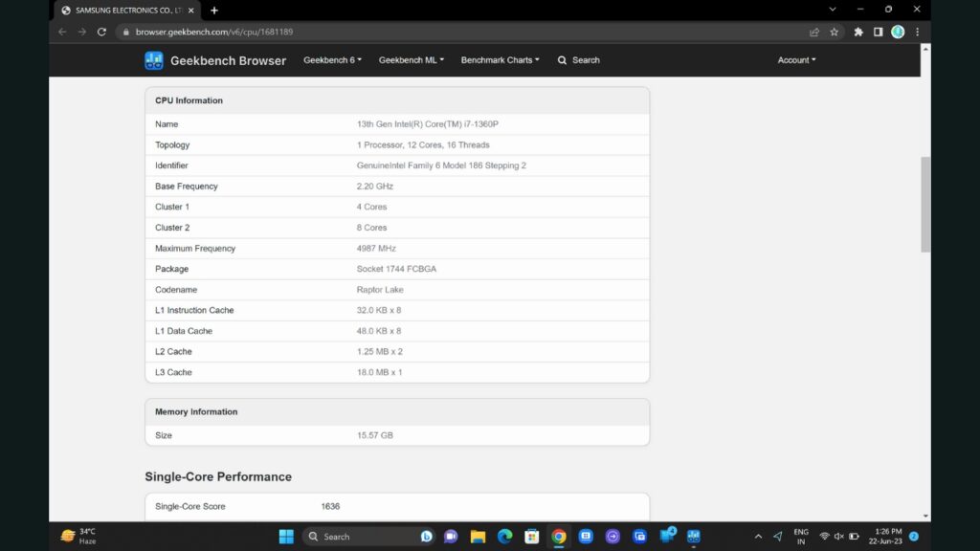Go back to the previous page
The image size is (980, 551).
(x=62, y=32)
